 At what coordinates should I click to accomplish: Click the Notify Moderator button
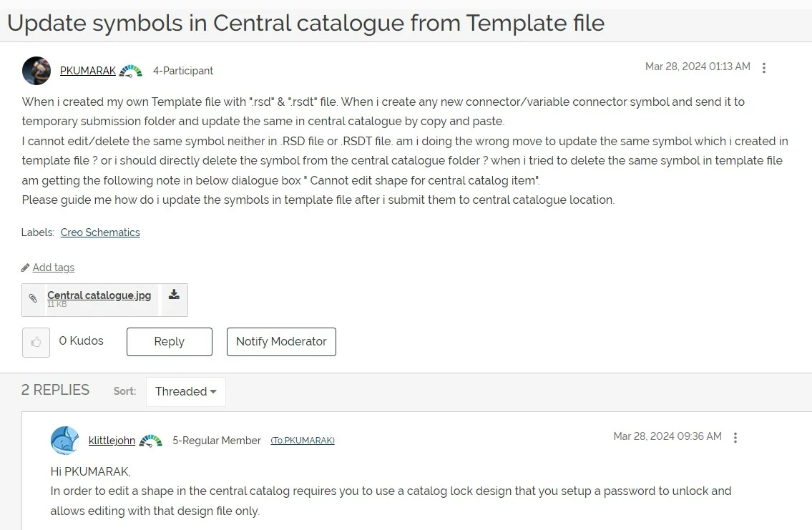click(x=281, y=342)
